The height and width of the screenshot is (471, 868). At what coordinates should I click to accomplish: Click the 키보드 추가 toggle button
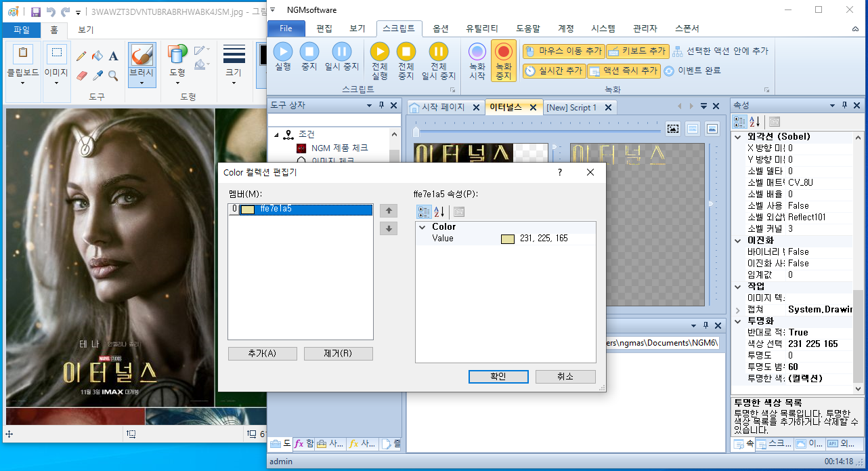click(637, 51)
